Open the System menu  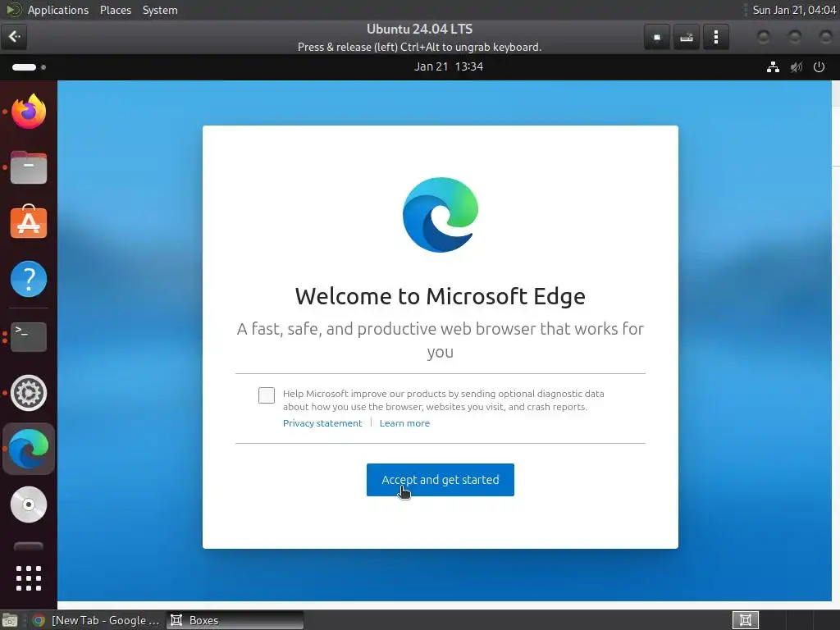pyautogui.click(x=160, y=10)
